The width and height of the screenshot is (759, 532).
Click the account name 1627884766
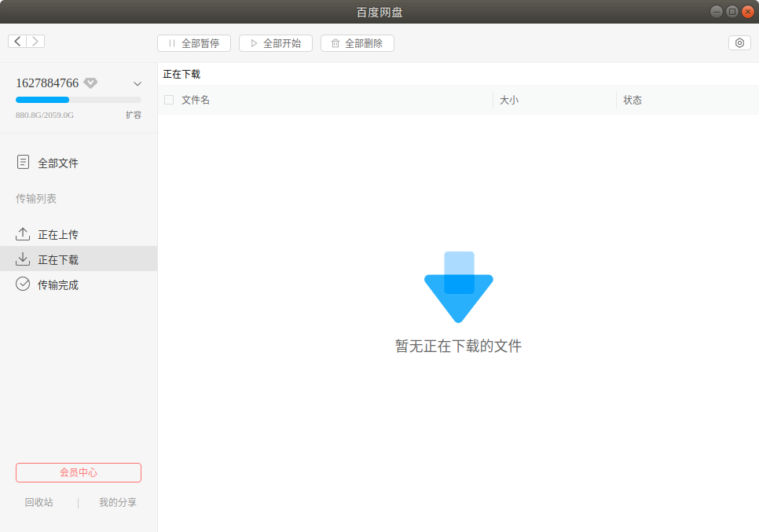point(47,83)
